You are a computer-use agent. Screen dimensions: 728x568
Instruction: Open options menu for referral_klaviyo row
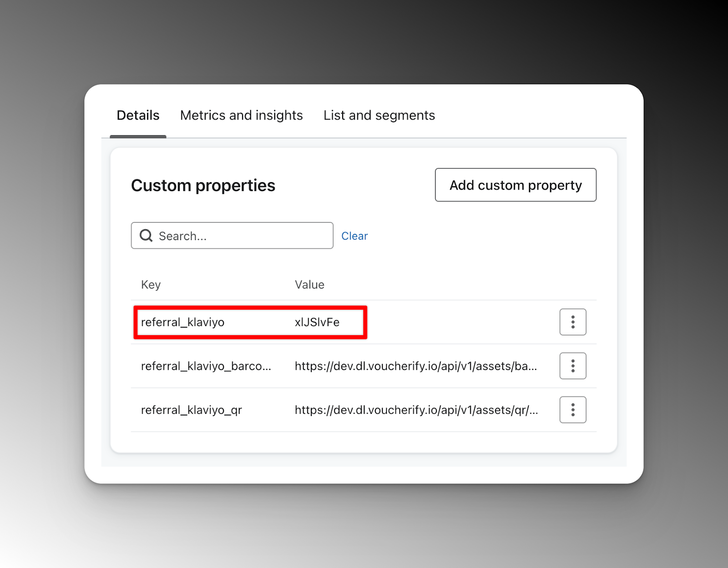[572, 322]
